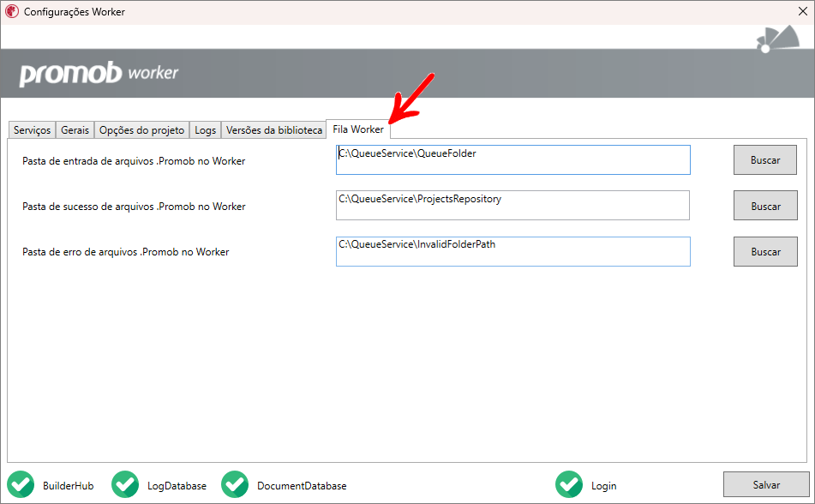Open Versões da biblioteca tab
Viewport: 815px width, 504px height.
(x=274, y=130)
